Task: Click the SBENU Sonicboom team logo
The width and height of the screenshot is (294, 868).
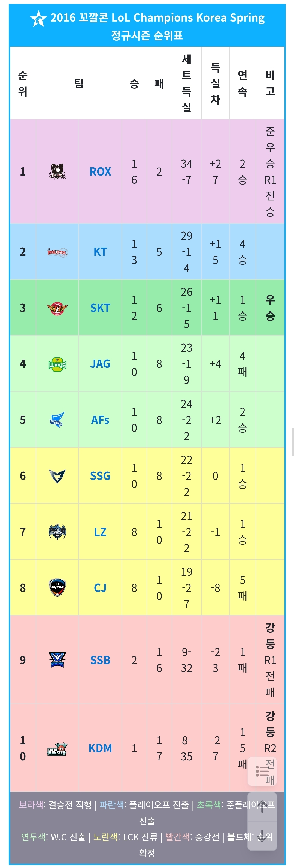Action: point(57,660)
